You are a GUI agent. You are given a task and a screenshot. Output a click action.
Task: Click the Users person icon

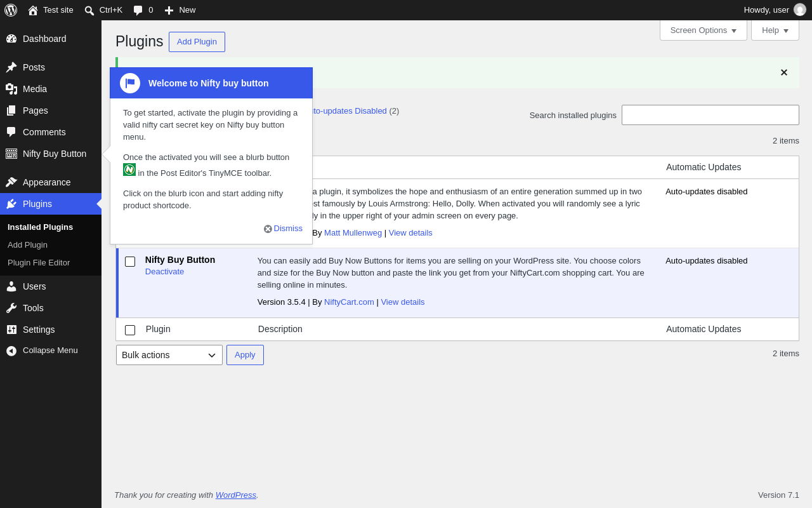11,286
